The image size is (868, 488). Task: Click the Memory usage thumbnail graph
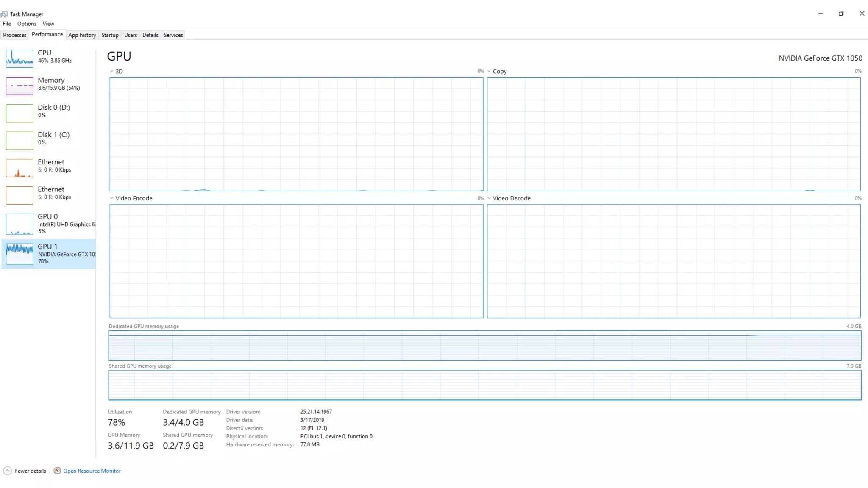coord(19,86)
